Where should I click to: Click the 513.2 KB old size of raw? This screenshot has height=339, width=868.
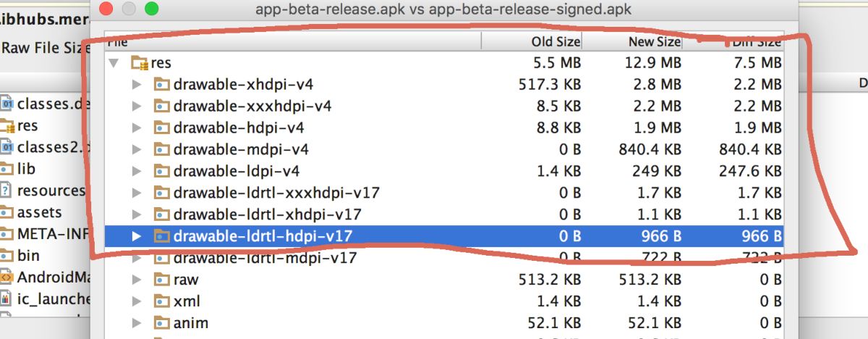pyautogui.click(x=550, y=280)
